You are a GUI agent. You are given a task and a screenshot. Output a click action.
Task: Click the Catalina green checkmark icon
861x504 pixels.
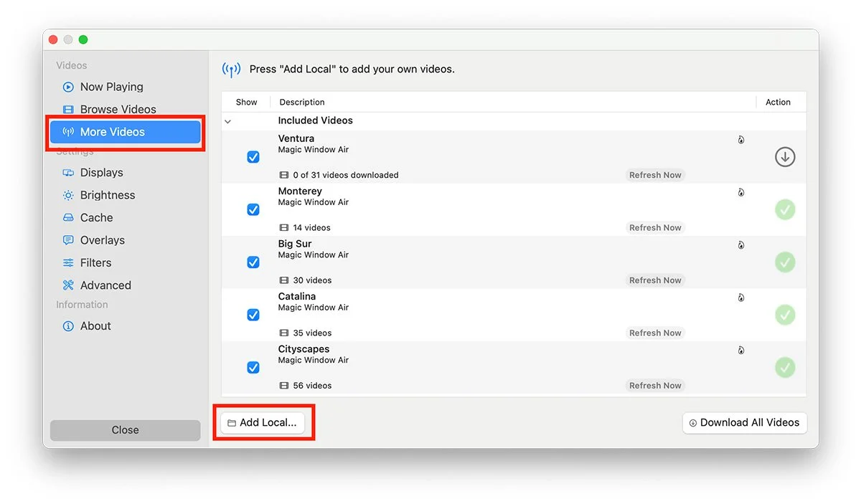(785, 315)
